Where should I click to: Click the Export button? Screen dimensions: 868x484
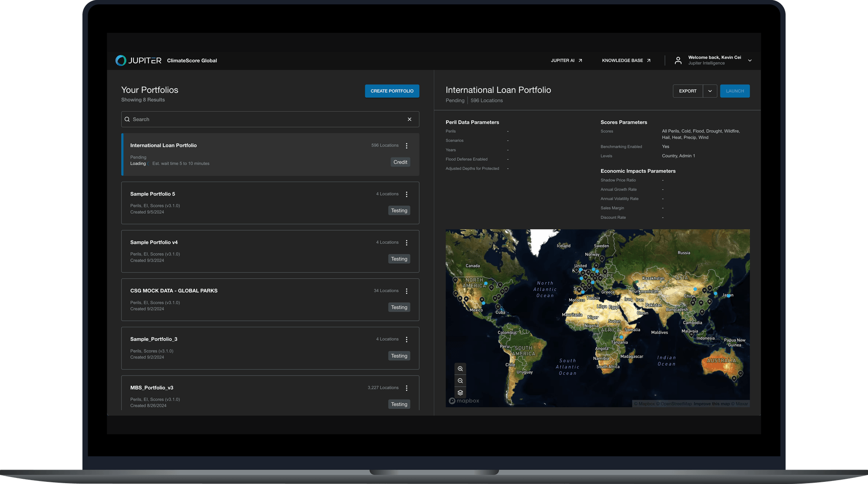[x=687, y=91]
